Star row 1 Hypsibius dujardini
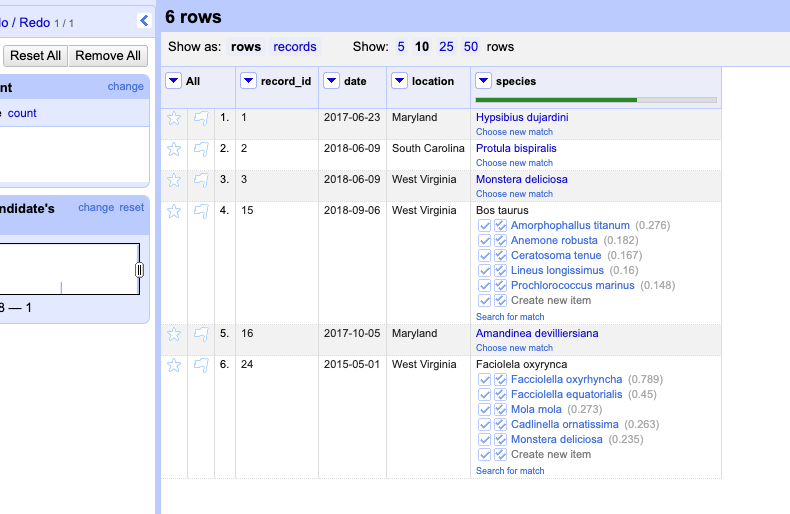The image size is (790, 514). tap(174, 118)
